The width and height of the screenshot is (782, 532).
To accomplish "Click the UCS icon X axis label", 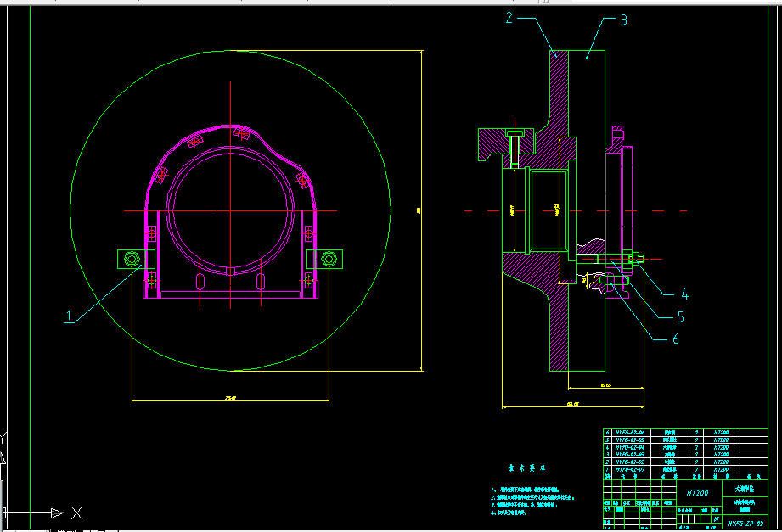I will click(x=76, y=513).
